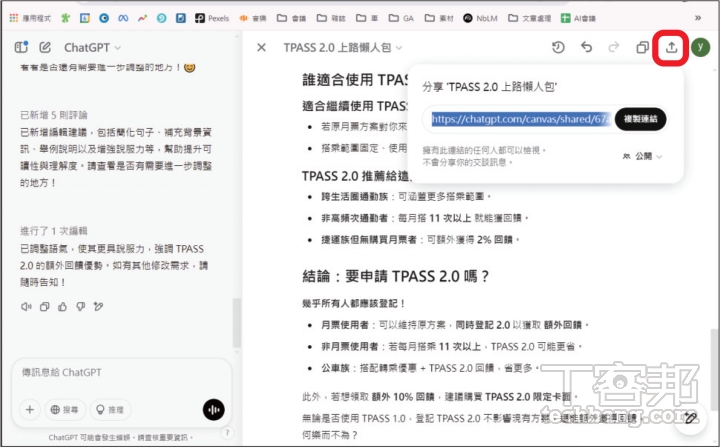Give thumbs up to the reply
The width and height of the screenshot is (720, 448).
point(62,307)
